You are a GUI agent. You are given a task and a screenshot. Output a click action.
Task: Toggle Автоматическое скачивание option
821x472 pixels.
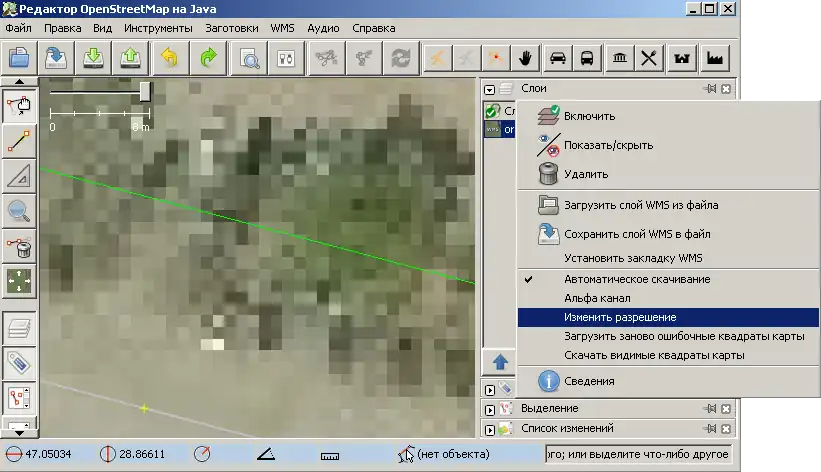click(x=636, y=279)
